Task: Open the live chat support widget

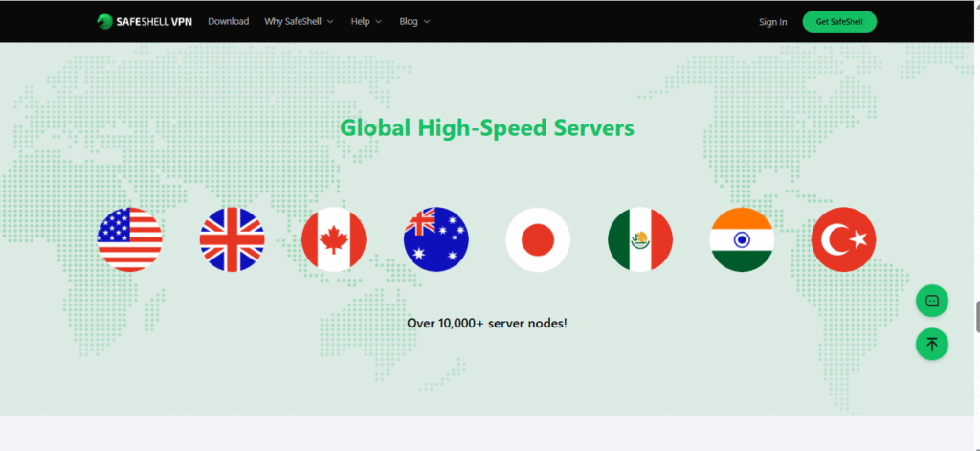Action: point(931,301)
